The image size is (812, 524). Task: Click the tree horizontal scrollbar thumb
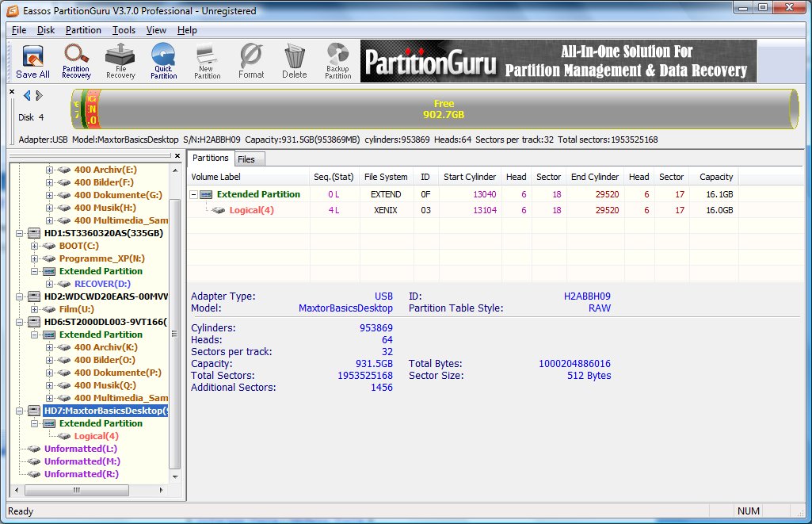pyautogui.click(x=77, y=490)
